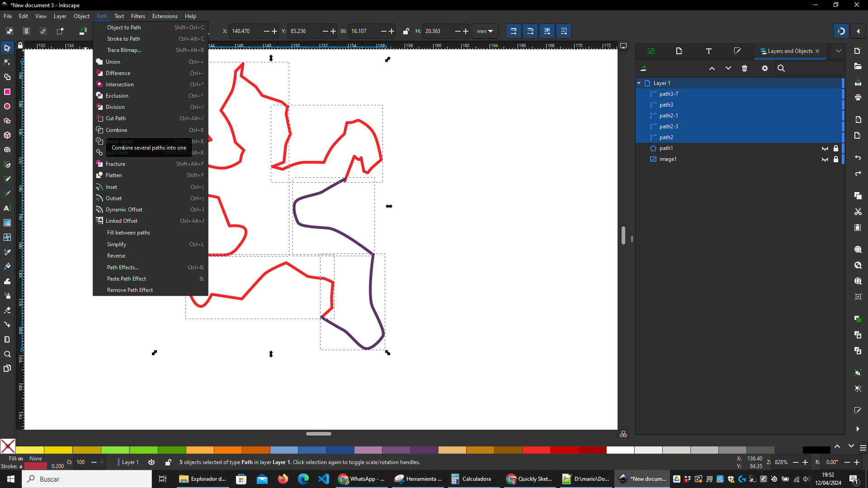Screen dimensions: 868x488
Task: Choose Combine in Path menu
Action: pos(150,130)
